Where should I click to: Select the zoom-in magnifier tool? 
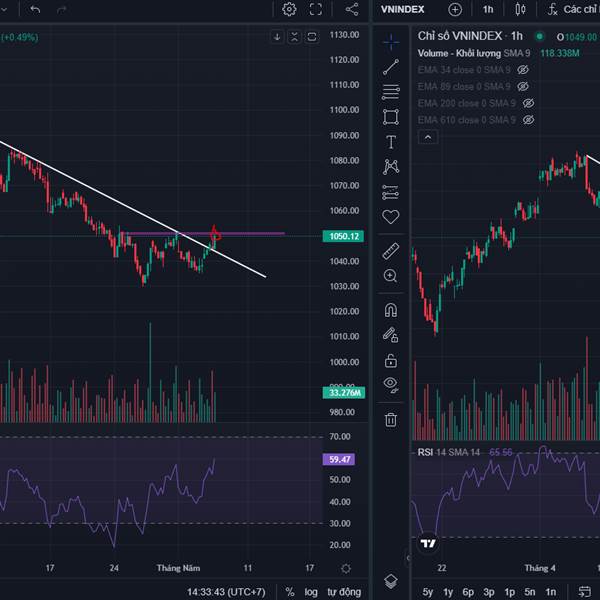(391, 276)
